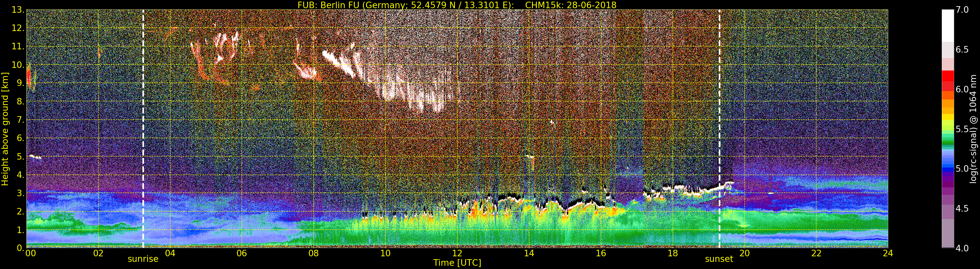
Task: Select the "sunrise" label below the time axis
Action: click(143, 259)
